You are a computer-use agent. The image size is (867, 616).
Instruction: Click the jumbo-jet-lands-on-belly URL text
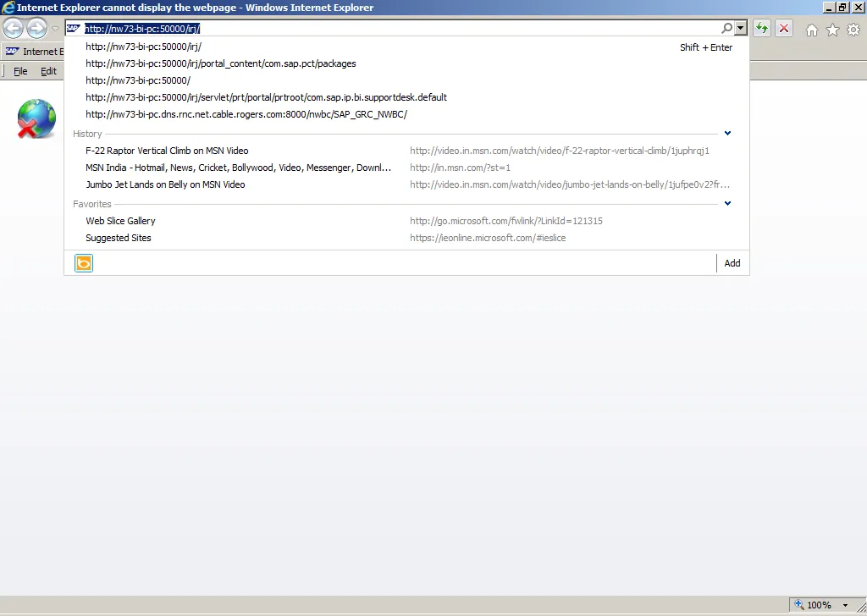(x=570, y=184)
